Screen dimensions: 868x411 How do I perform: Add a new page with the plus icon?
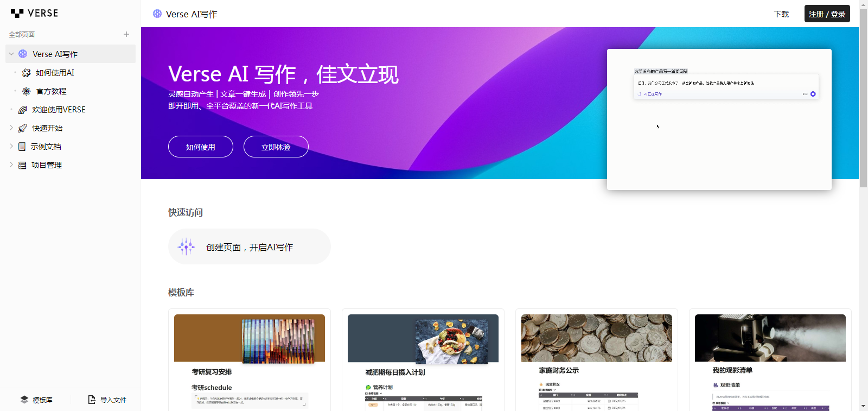click(126, 34)
